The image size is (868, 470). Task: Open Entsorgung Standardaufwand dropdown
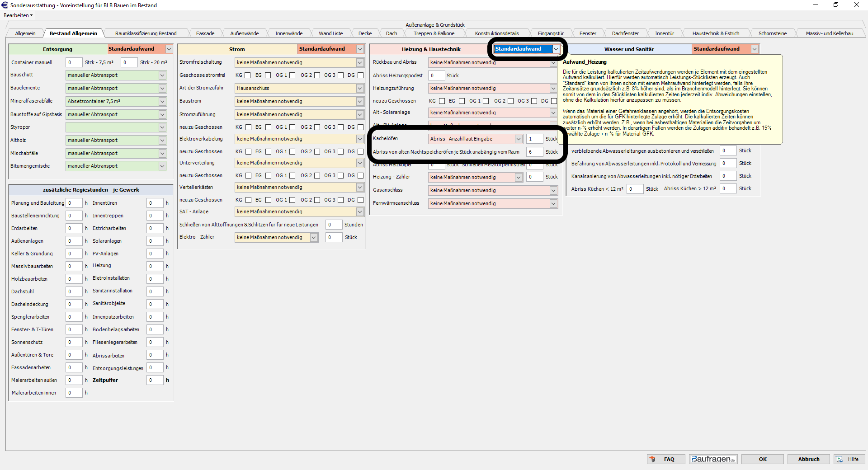coord(169,49)
